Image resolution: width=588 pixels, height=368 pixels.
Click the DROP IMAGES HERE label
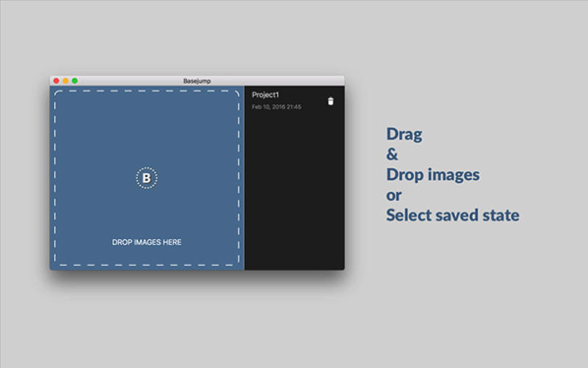(147, 242)
